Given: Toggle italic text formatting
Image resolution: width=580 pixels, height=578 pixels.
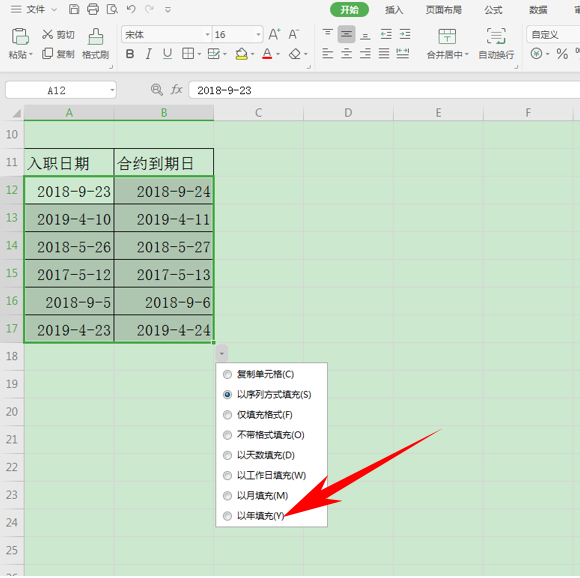Looking at the screenshot, I should pyautogui.click(x=148, y=54).
